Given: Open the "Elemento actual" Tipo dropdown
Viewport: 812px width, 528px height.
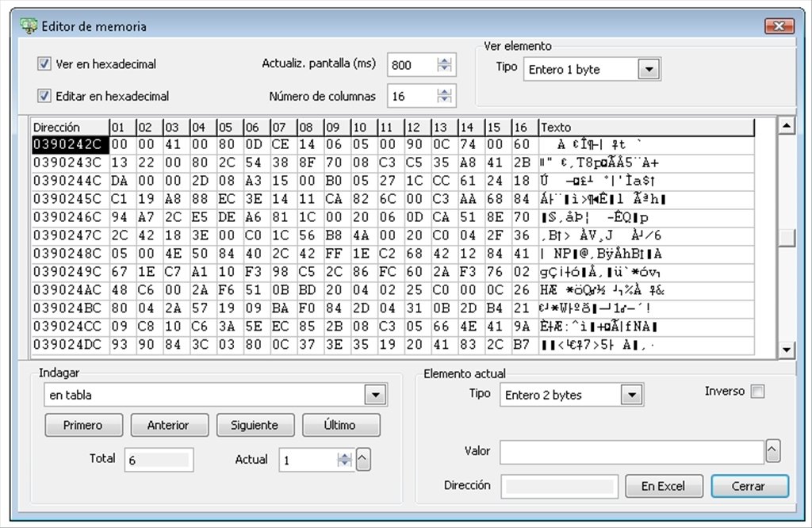Looking at the screenshot, I should (631, 394).
